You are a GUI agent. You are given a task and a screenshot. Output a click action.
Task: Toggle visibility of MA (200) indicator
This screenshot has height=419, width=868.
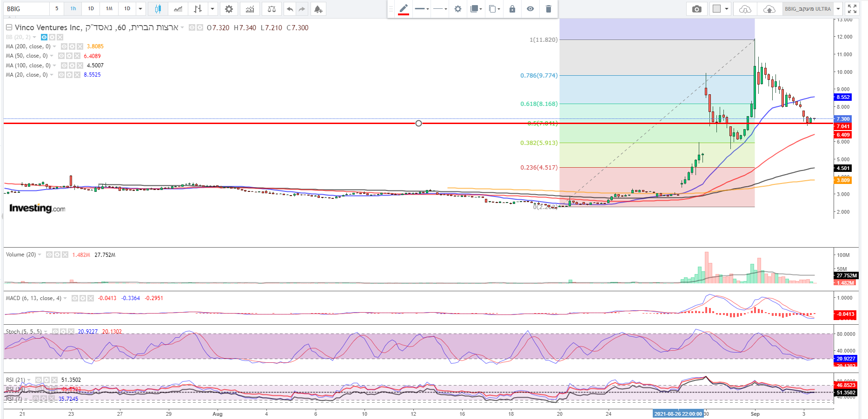tap(64, 46)
